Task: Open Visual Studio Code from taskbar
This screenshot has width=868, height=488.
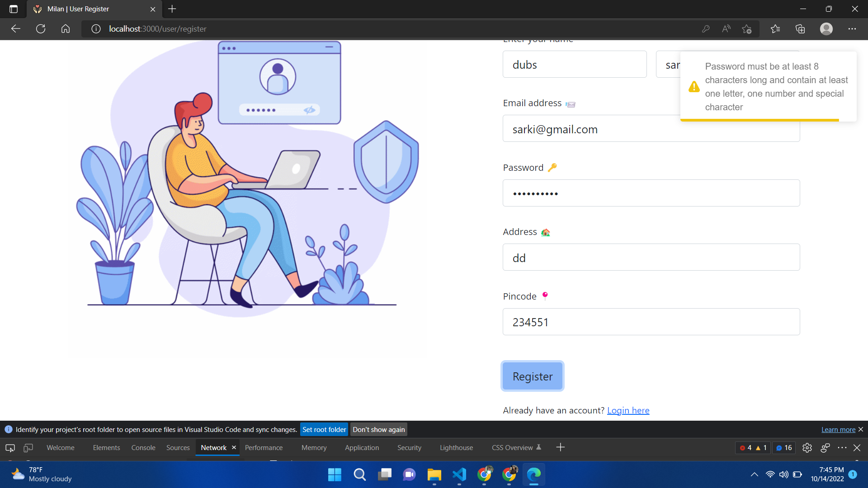Action: point(459,474)
